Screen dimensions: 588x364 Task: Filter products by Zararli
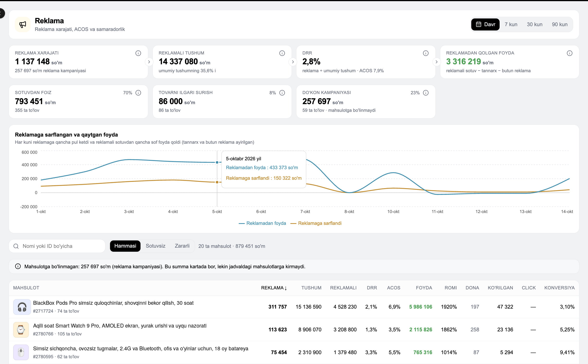pos(182,246)
